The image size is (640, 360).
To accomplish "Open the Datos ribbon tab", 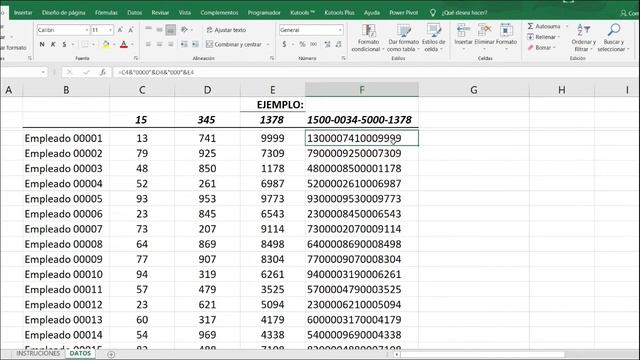I will (135, 13).
